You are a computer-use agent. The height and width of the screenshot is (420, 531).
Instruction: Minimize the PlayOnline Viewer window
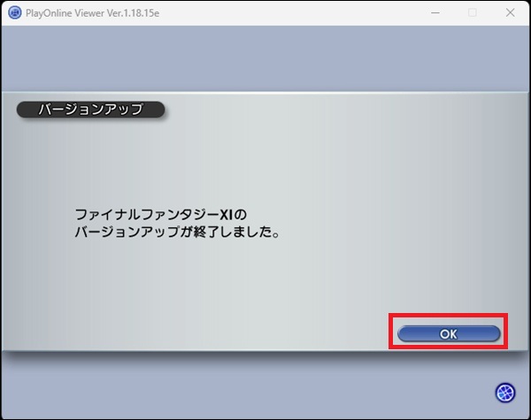point(435,12)
